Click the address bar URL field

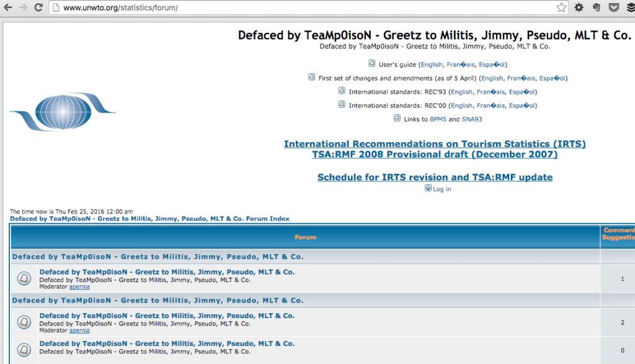click(308, 7)
